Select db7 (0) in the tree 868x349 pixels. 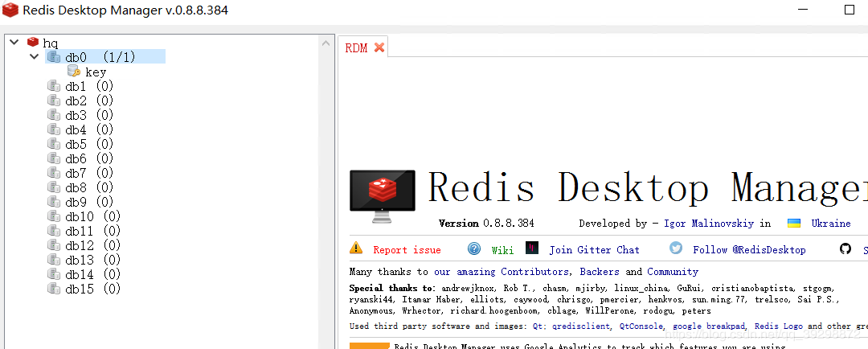[x=89, y=173]
